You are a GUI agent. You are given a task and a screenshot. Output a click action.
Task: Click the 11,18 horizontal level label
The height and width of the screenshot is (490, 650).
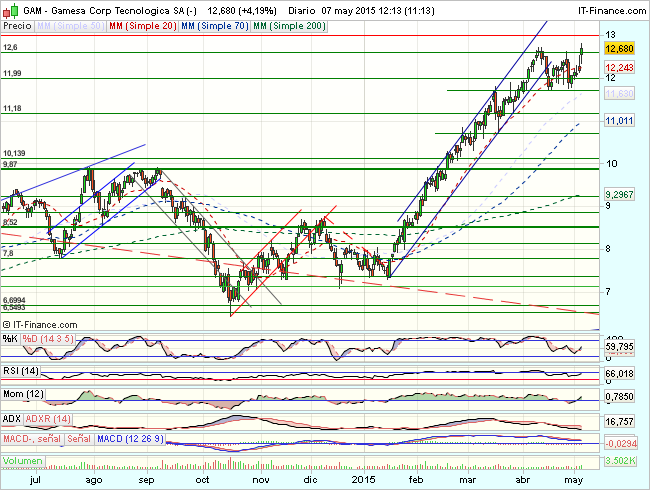pyautogui.click(x=12, y=109)
